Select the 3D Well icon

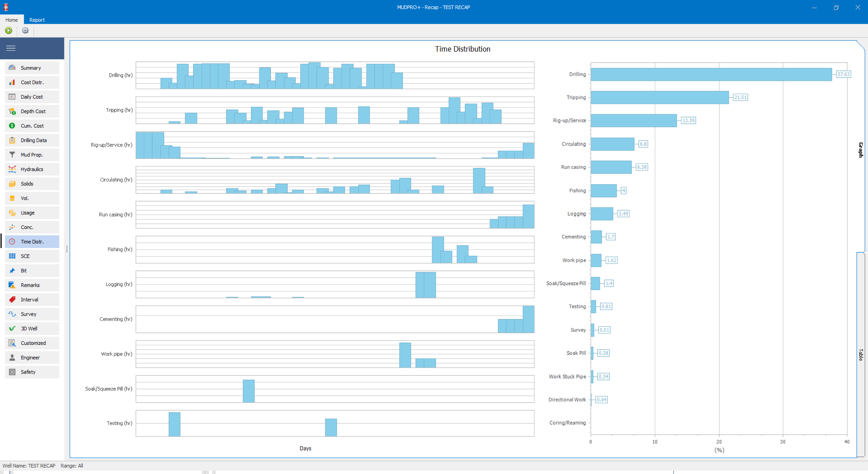coord(12,329)
